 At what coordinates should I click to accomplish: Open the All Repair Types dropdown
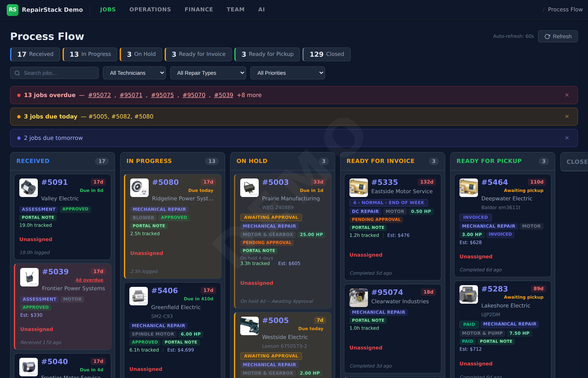pyautogui.click(x=208, y=73)
